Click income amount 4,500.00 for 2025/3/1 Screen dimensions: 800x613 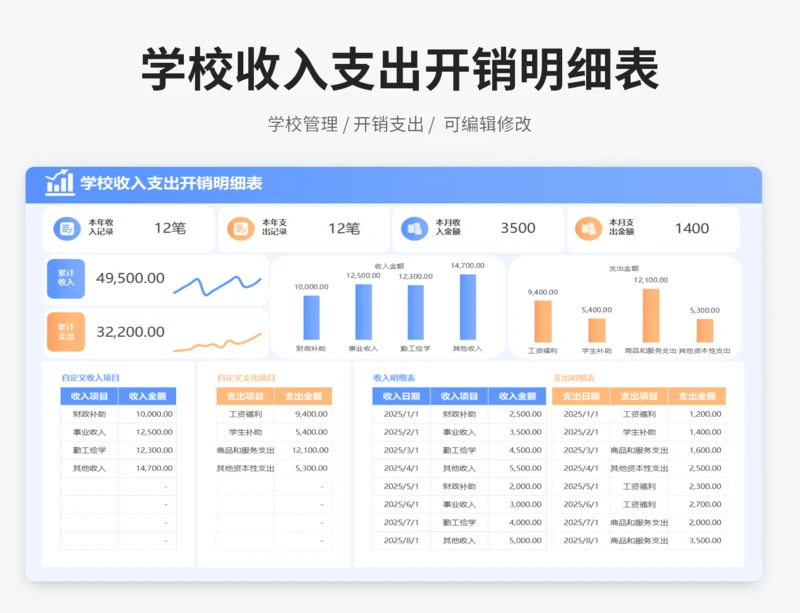[x=517, y=450]
